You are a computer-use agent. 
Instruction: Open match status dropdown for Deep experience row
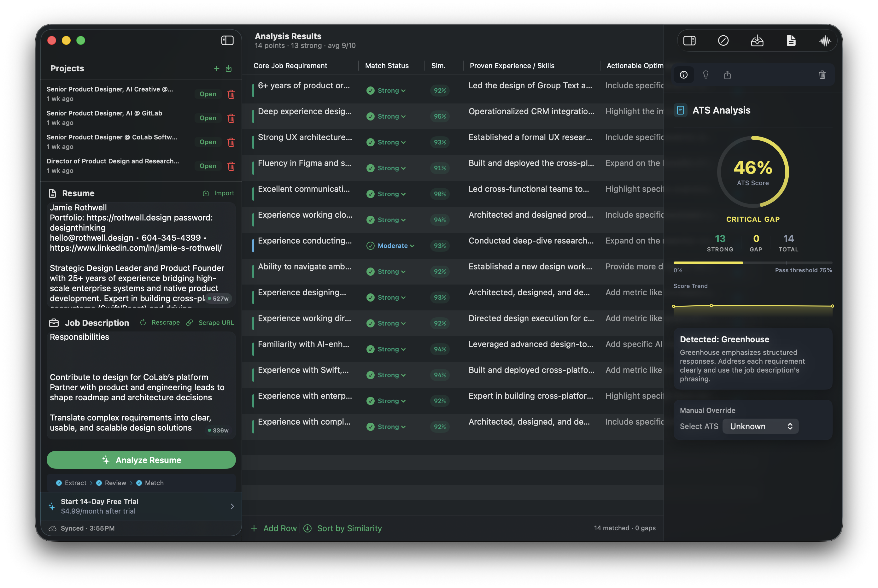[x=386, y=116]
